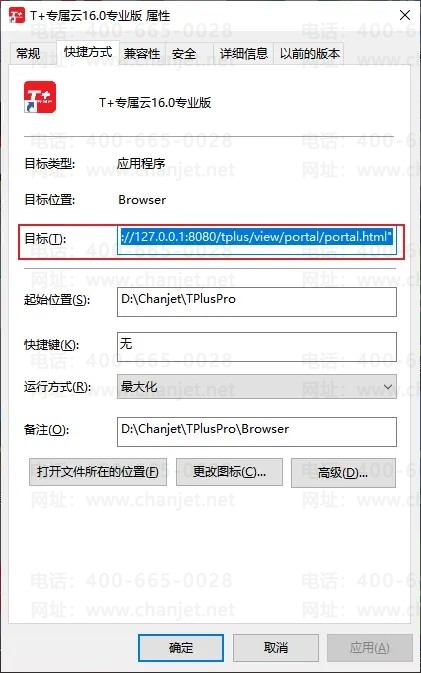Select the 最大化 run mode combo box
The width and height of the screenshot is (421, 673).
click(257, 387)
